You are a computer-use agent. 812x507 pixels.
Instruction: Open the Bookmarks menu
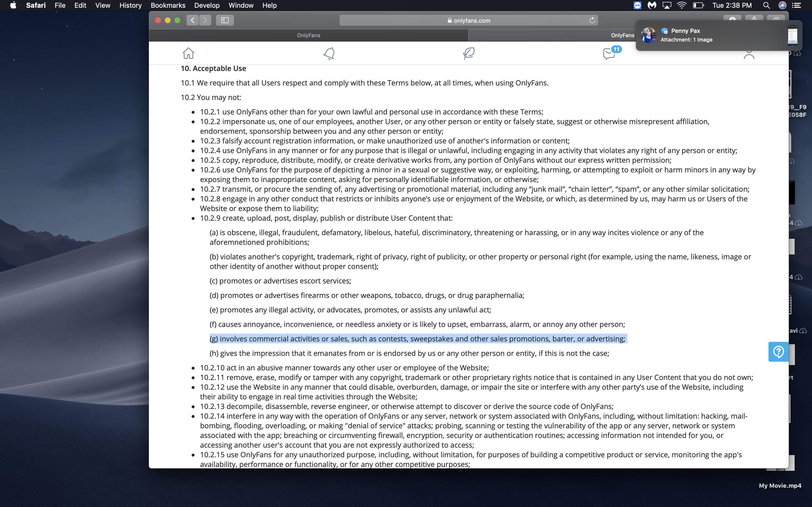click(x=168, y=5)
